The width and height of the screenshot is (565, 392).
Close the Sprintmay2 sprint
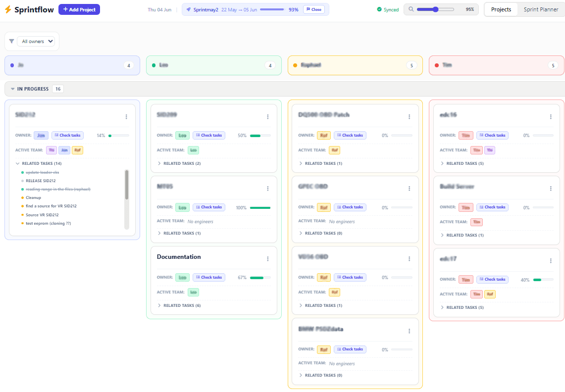point(314,9)
